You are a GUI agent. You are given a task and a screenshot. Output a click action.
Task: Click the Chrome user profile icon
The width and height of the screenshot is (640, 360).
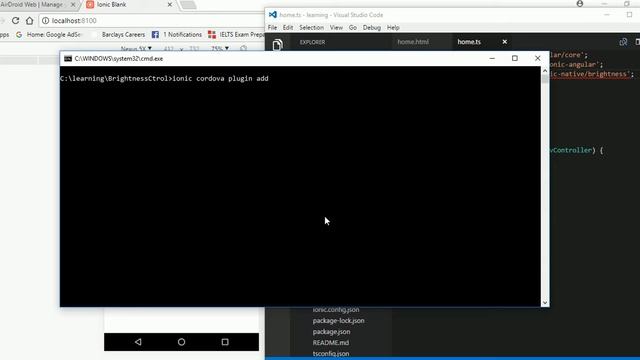[580, 4]
